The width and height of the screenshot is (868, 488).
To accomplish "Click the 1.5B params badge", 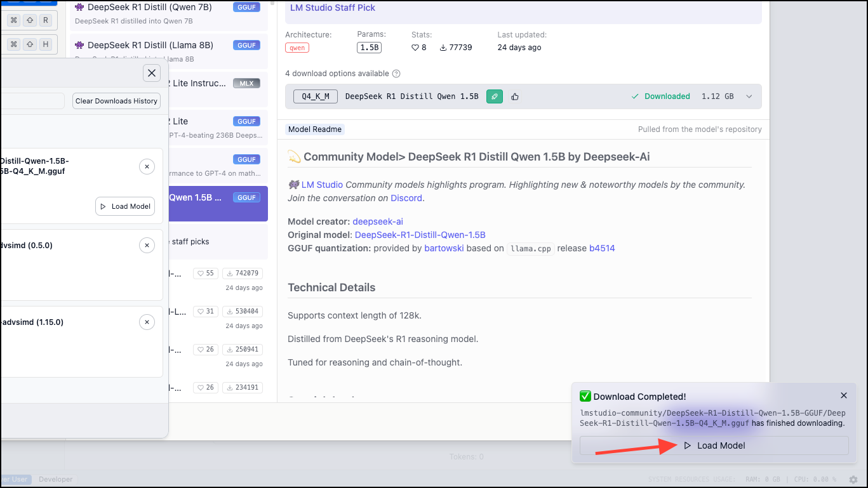I will (x=369, y=48).
